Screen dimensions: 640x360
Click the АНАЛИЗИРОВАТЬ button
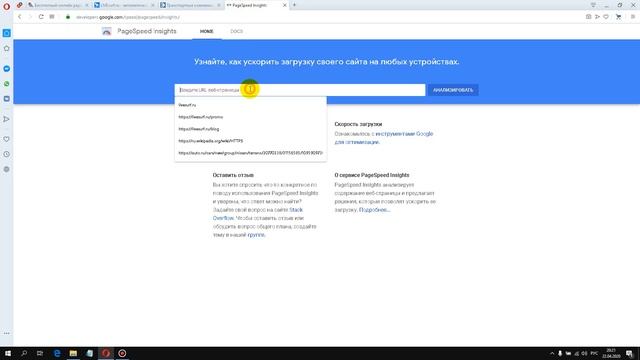tap(453, 90)
